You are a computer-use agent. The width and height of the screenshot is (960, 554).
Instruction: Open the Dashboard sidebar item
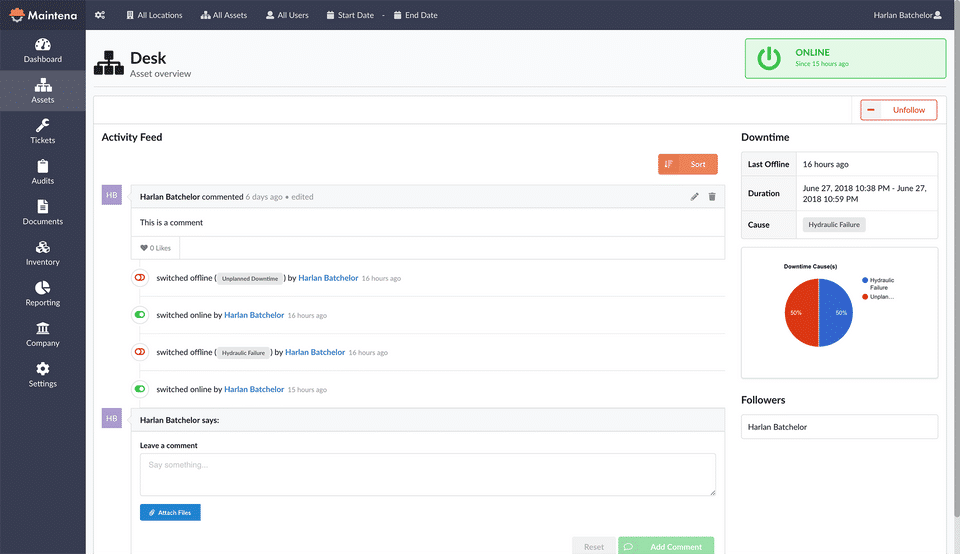(x=43, y=50)
